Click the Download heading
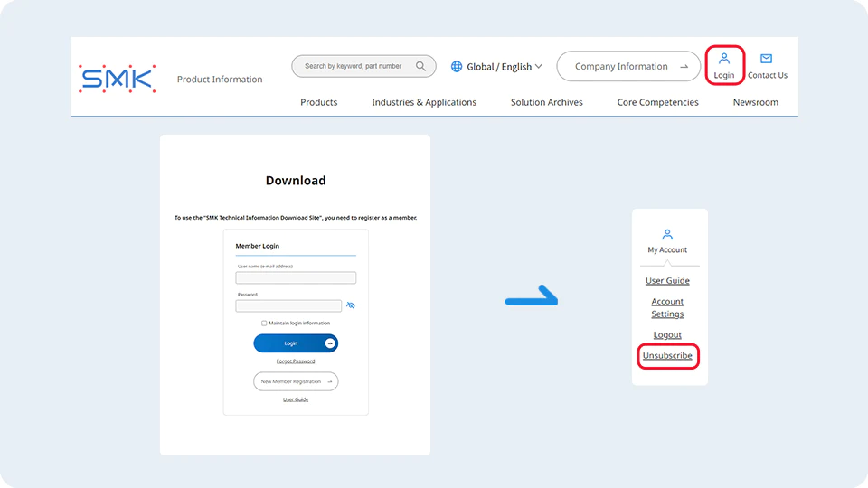Image resolution: width=868 pixels, height=488 pixels. (296, 181)
